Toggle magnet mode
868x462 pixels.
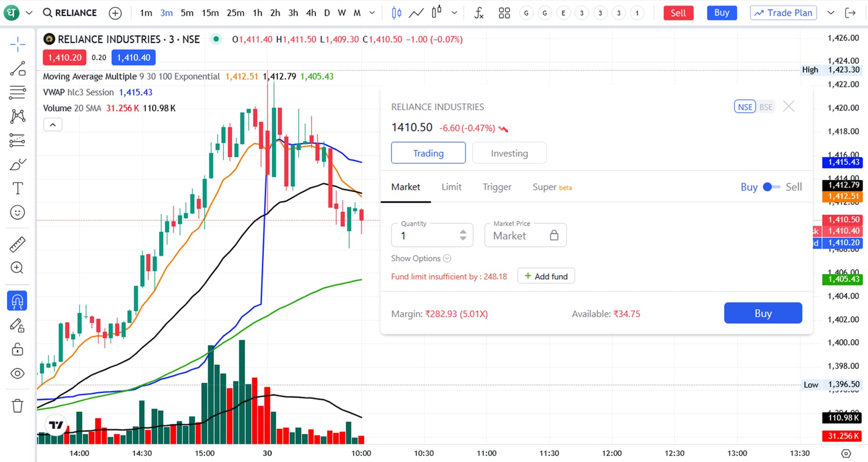pos(17,301)
